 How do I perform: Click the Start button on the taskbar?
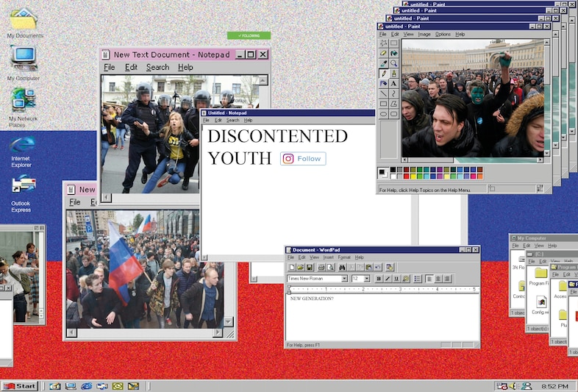click(x=20, y=386)
